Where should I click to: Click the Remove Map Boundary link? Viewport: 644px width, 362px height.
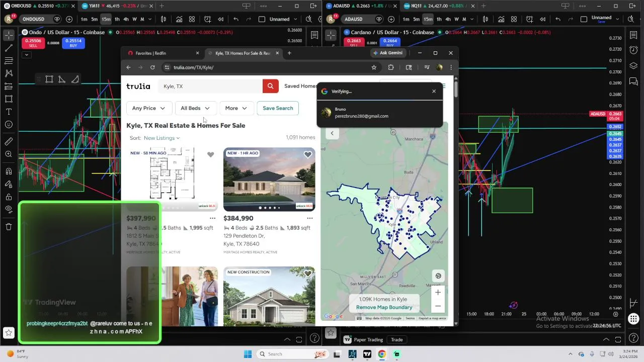click(x=384, y=307)
